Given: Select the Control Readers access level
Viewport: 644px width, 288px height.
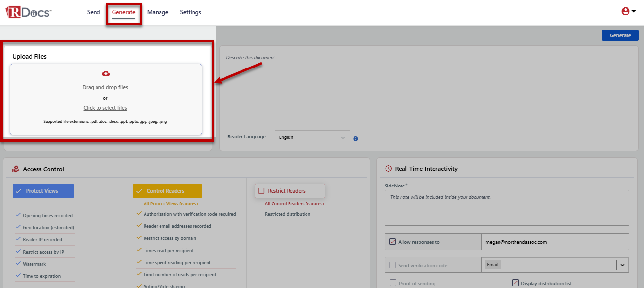Looking at the screenshot, I should 167,190.
